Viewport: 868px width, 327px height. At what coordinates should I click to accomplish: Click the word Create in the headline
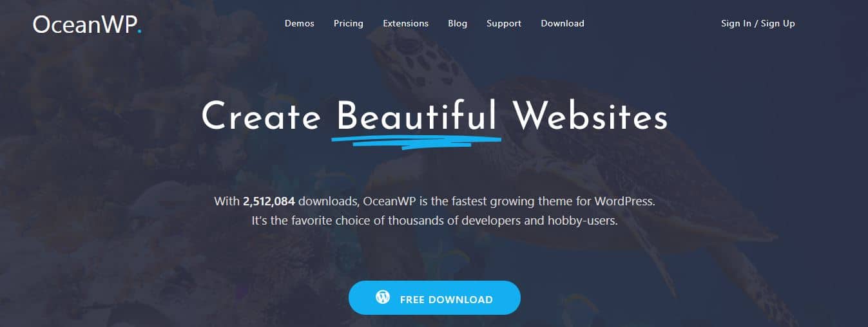tap(261, 117)
